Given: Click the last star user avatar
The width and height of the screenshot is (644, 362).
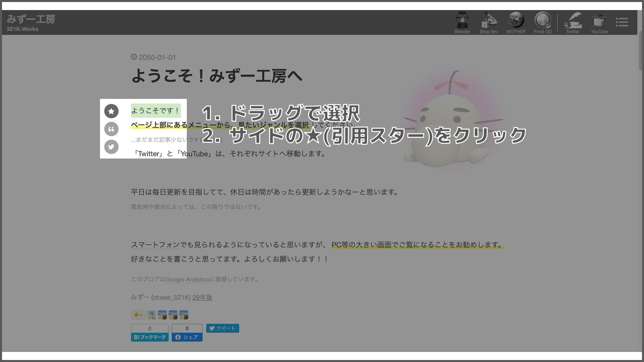Looking at the screenshot, I should coord(184,315).
